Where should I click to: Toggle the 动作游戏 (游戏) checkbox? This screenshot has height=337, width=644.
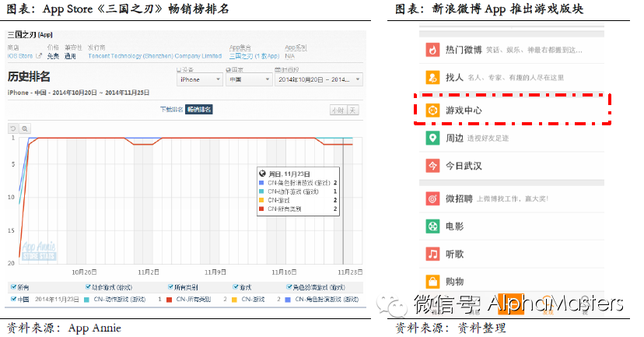click(x=88, y=287)
